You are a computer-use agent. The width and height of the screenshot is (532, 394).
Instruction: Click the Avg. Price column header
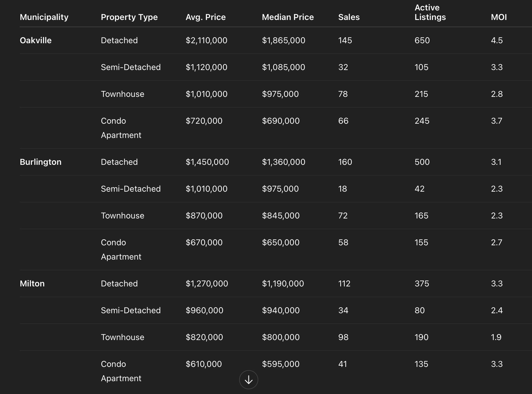coord(205,17)
